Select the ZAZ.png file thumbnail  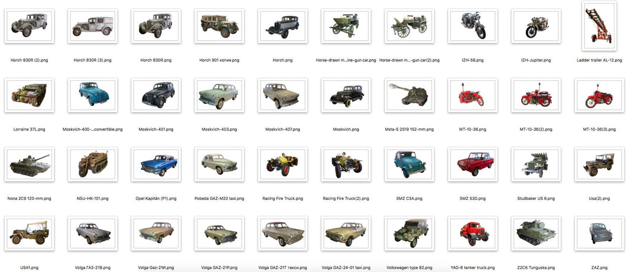click(x=599, y=234)
